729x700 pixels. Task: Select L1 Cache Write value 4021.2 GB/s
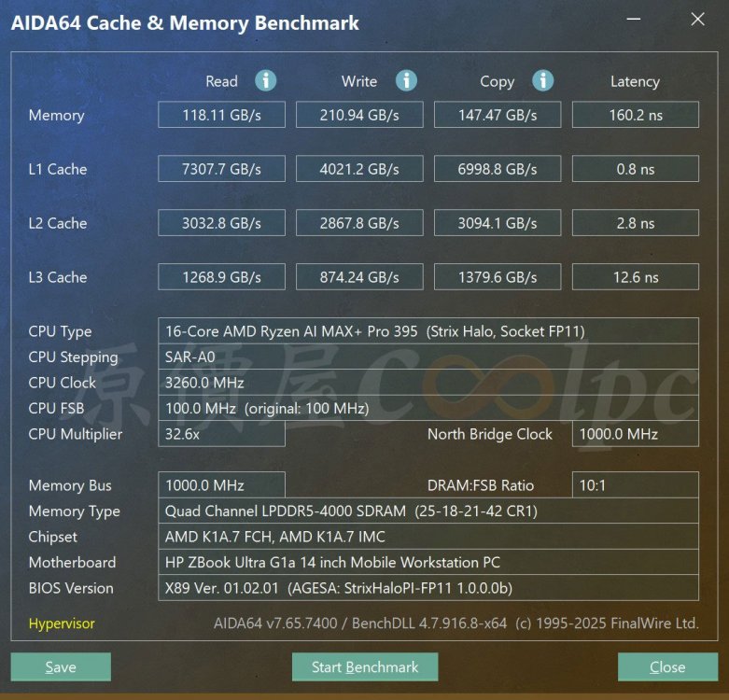(x=359, y=169)
